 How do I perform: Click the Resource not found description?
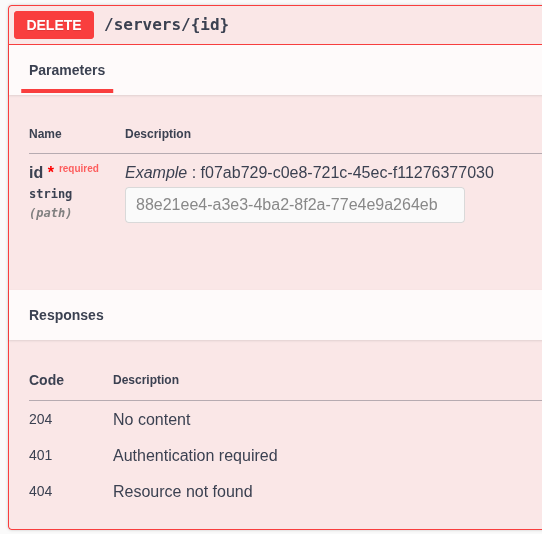[183, 491]
